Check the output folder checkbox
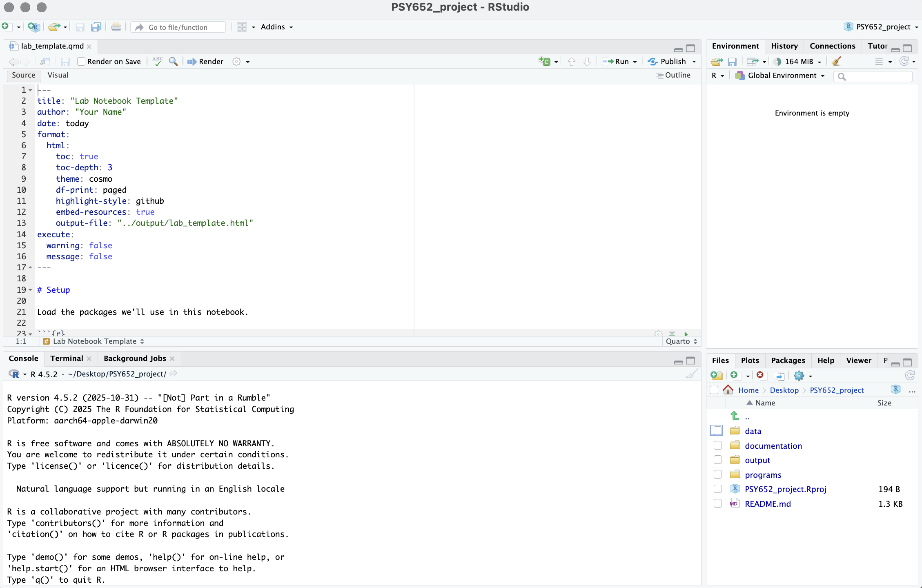The image size is (922, 588). coord(717,460)
